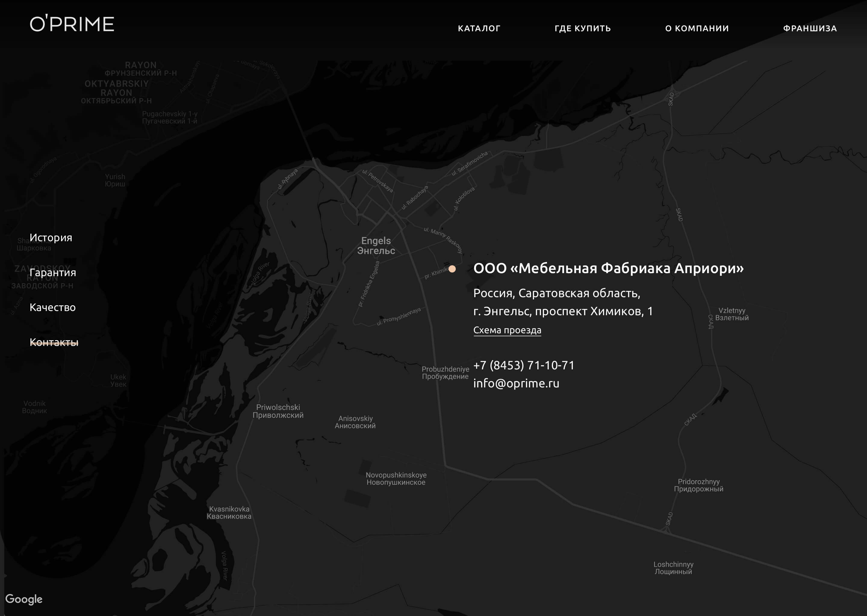Select the Контакты side tab
This screenshot has width=867, height=616.
pyautogui.click(x=54, y=343)
